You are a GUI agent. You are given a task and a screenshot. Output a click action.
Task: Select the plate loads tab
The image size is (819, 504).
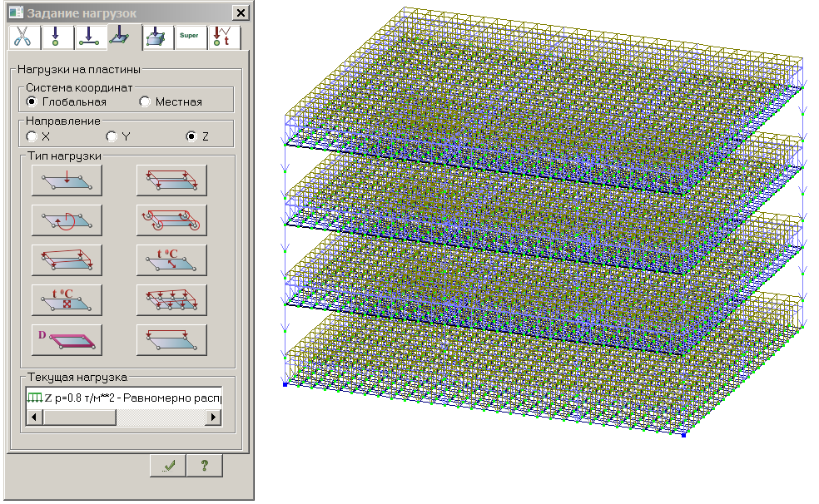(124, 37)
